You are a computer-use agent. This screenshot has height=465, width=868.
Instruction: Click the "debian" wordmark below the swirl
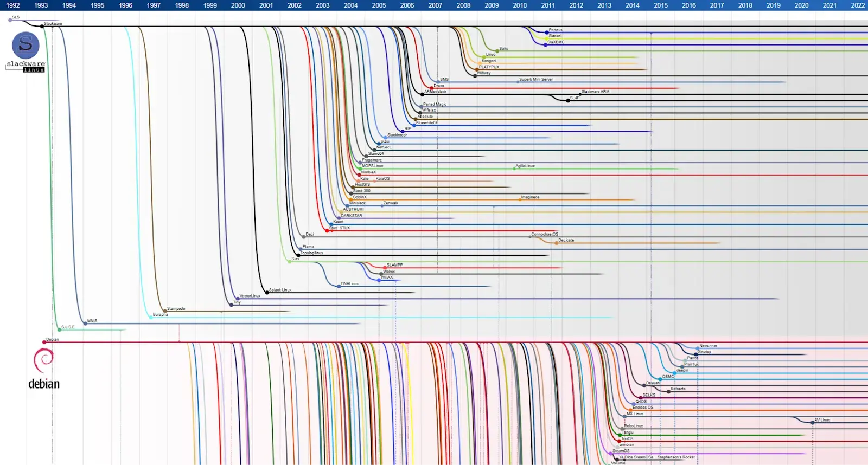[44, 384]
